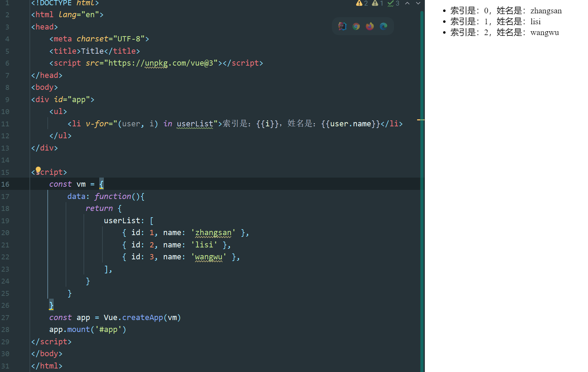Click the userList identifier in v-for
The height and width of the screenshot is (372, 588).
(195, 124)
